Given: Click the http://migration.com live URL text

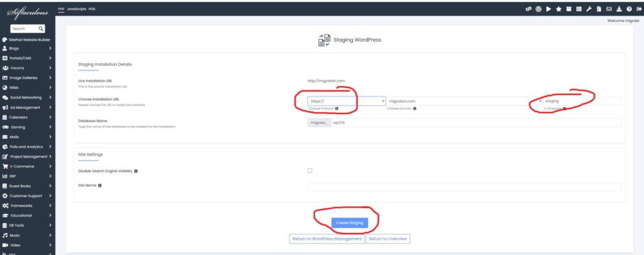Looking at the screenshot, I should (326, 81).
